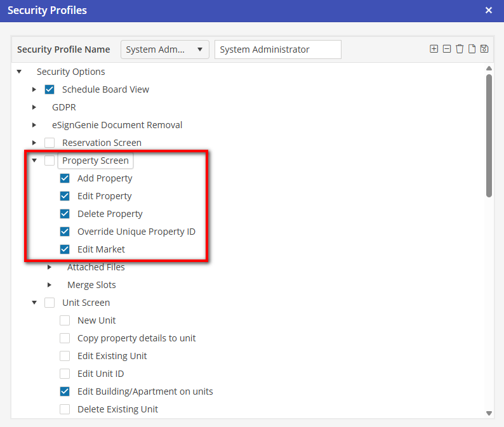The image size is (504, 427).
Task: Click the Override Unique Property ID label
Action: tap(136, 232)
